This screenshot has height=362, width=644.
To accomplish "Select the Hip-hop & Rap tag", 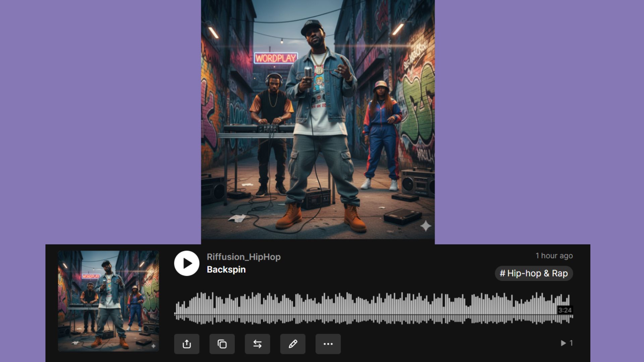I will pos(534,274).
